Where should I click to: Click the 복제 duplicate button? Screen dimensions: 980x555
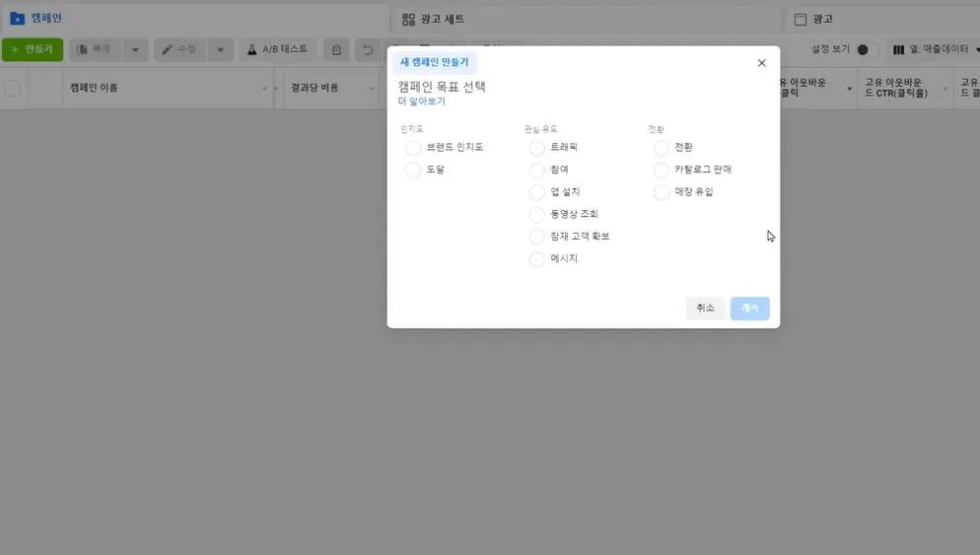95,49
